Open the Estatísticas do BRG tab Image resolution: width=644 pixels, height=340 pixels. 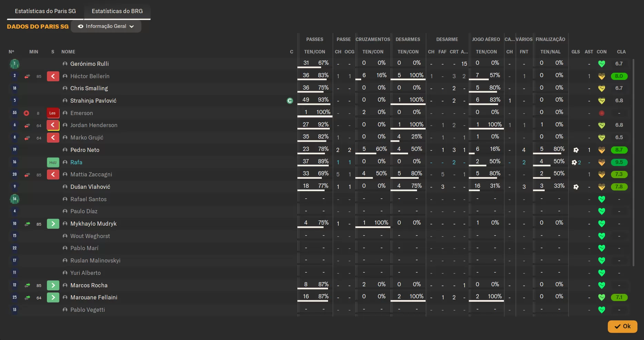tap(117, 11)
